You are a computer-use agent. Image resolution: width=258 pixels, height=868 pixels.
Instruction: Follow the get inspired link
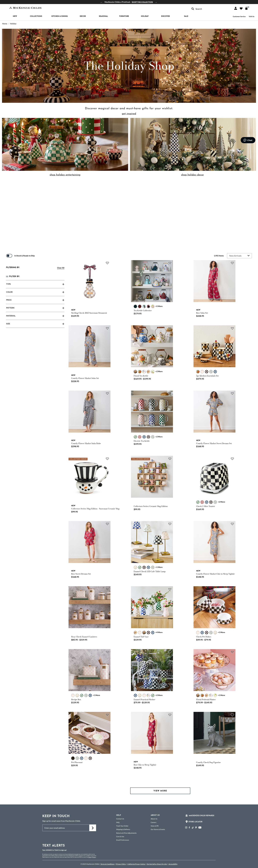pyautogui.click(x=129, y=114)
